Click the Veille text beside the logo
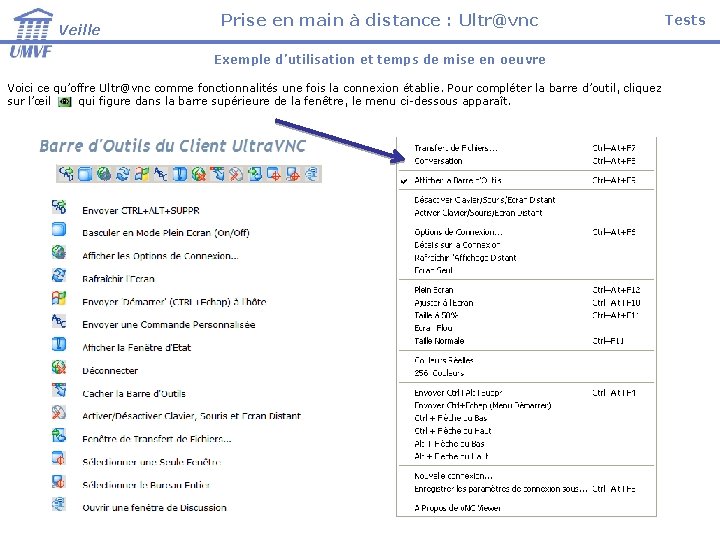Viewport: 720px width, 540px height. tap(79, 30)
